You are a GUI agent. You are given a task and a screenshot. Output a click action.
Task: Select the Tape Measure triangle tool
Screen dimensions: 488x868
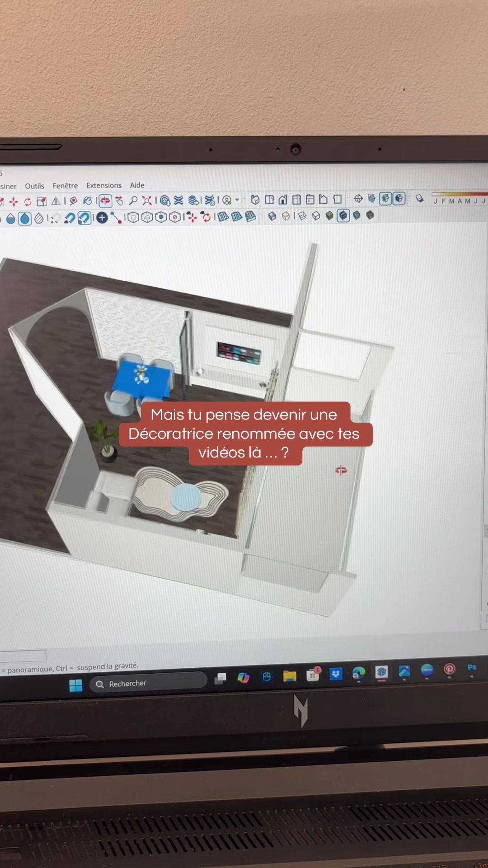point(56,201)
